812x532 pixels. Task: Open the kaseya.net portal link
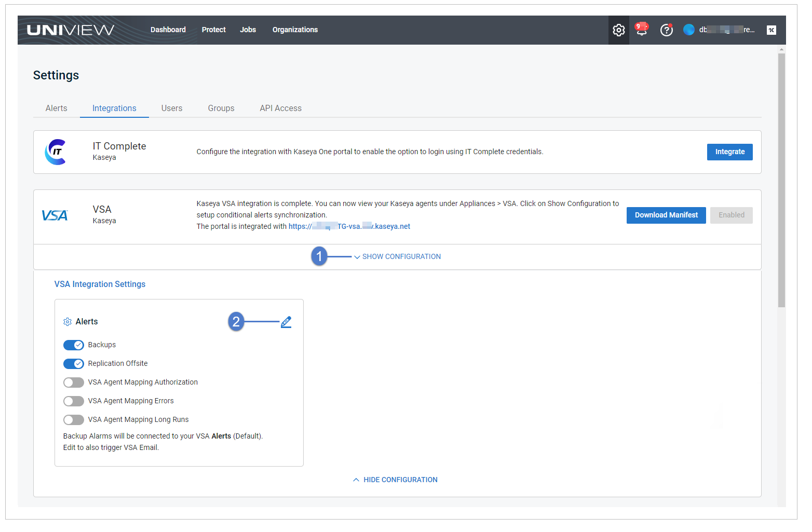[349, 226]
